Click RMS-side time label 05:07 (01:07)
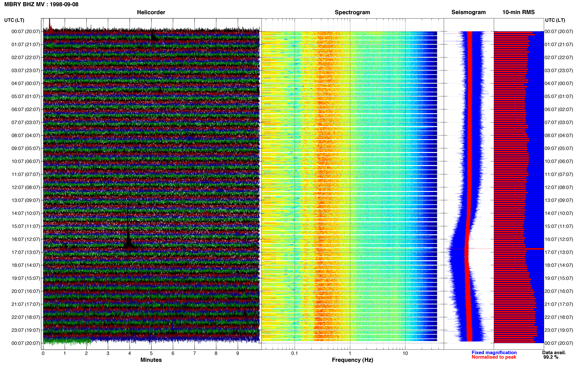Viewport: 588px width, 368px height. point(559,96)
